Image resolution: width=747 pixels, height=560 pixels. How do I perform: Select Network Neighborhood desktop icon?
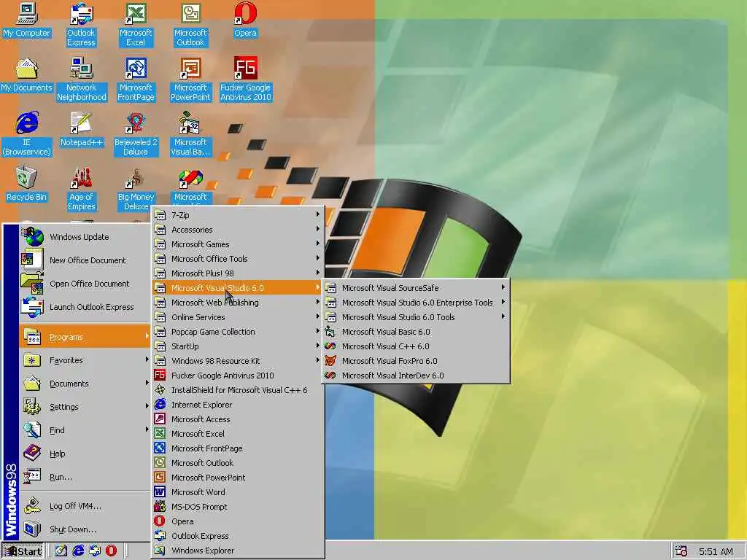[82, 79]
